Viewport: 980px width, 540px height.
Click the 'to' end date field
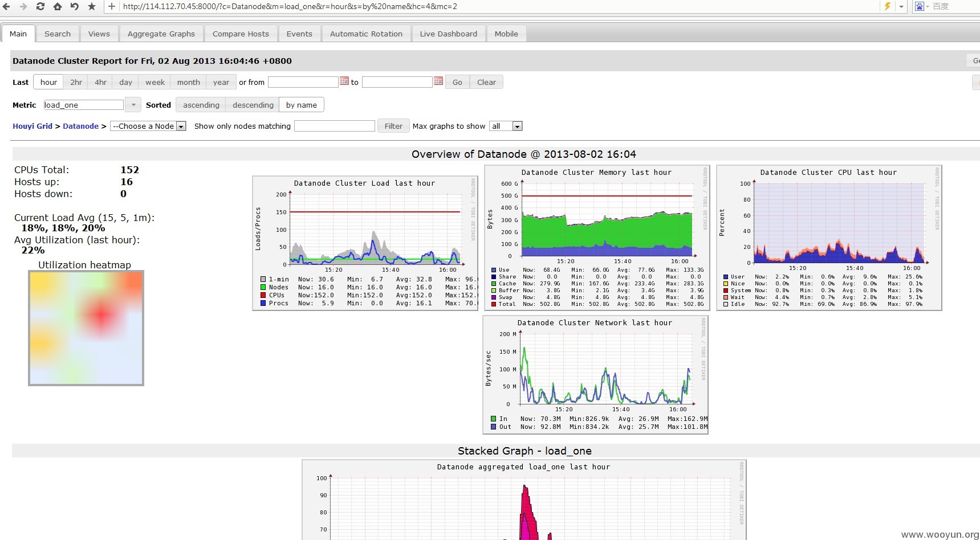397,82
